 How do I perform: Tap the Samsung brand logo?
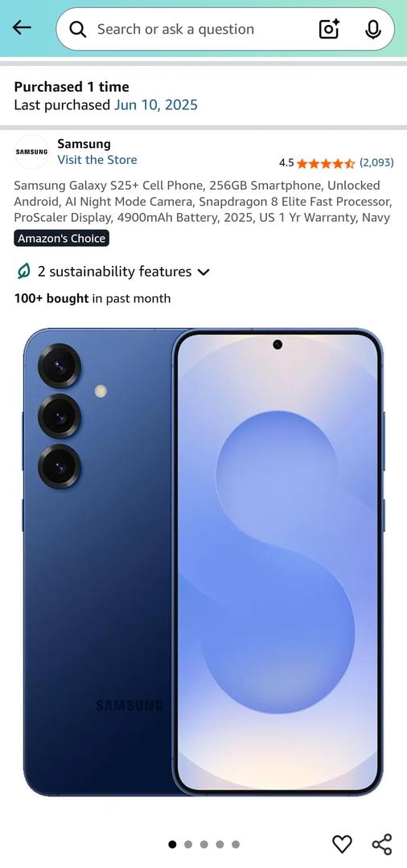(31, 152)
